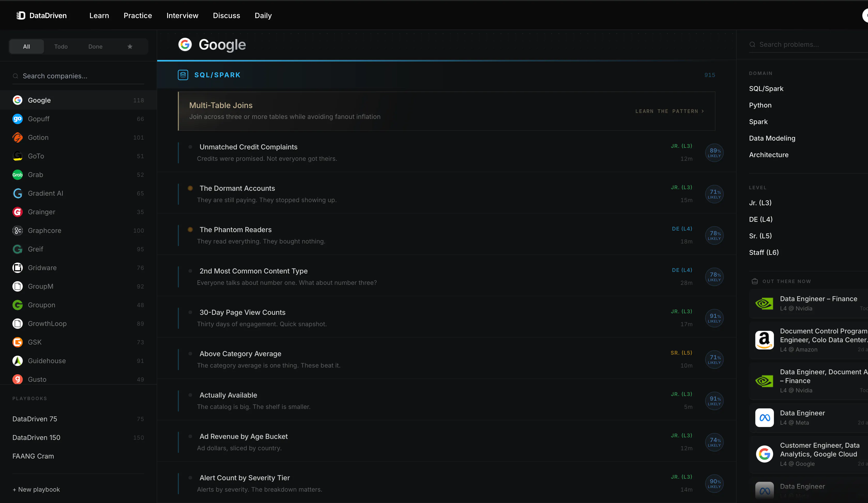Toggle status dot for Alert Count by Severity Tier

point(190,478)
